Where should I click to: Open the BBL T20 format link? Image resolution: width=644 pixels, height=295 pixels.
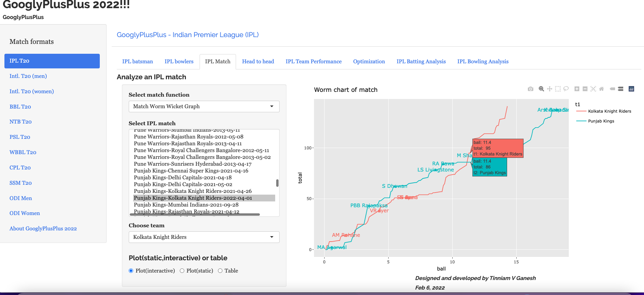(20, 107)
